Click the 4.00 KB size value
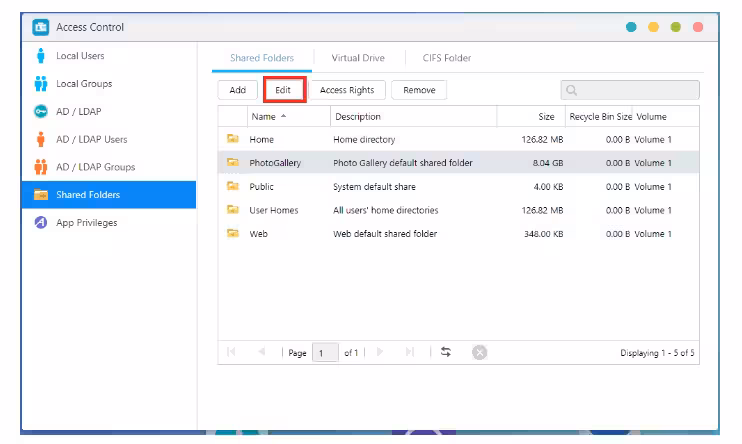The width and height of the screenshot is (742, 444). coord(548,186)
